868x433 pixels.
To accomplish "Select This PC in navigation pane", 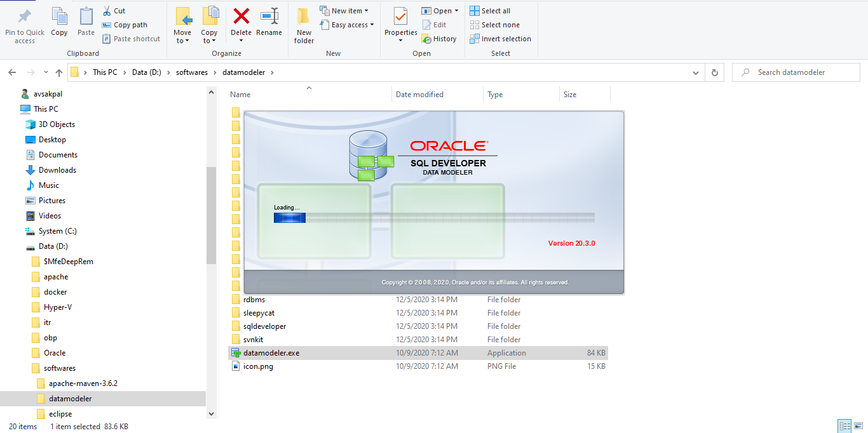I will coord(46,109).
